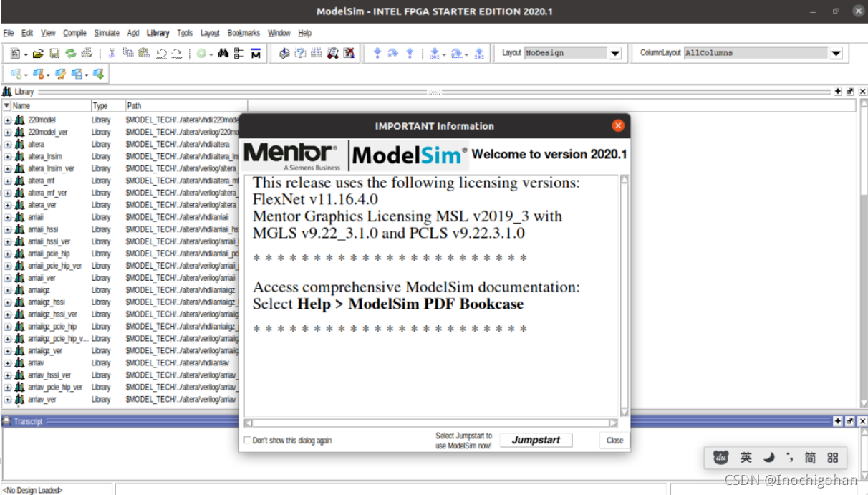The image size is (868, 495).
Task: Click the Layout NoDesign input field
Action: tap(566, 53)
